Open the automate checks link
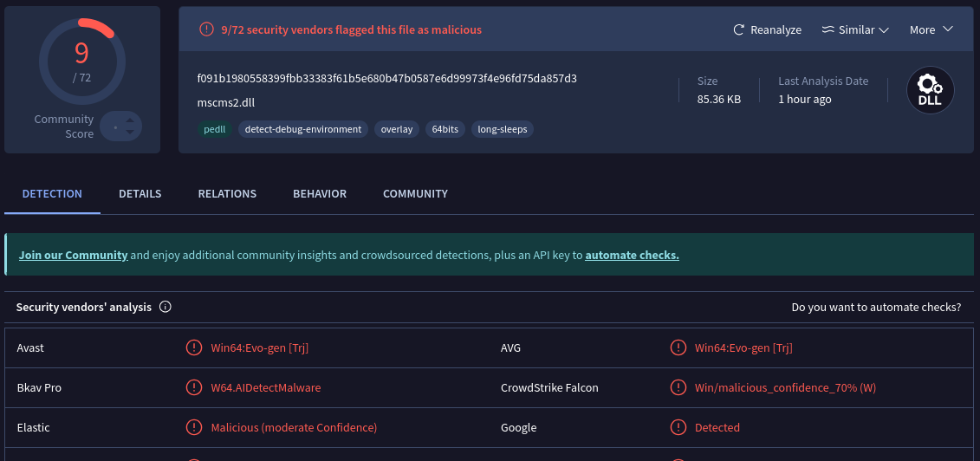 click(632, 255)
